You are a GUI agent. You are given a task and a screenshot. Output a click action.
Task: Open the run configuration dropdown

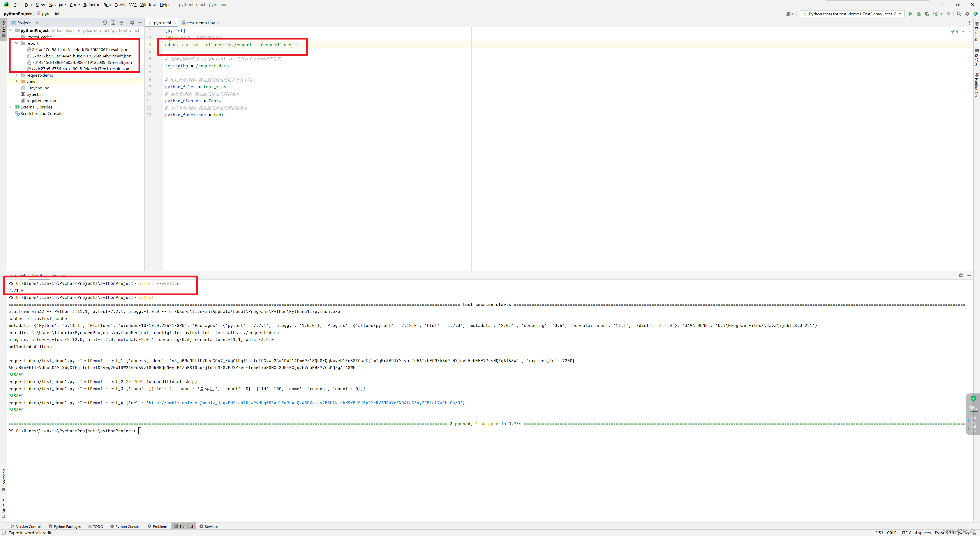tap(852, 14)
